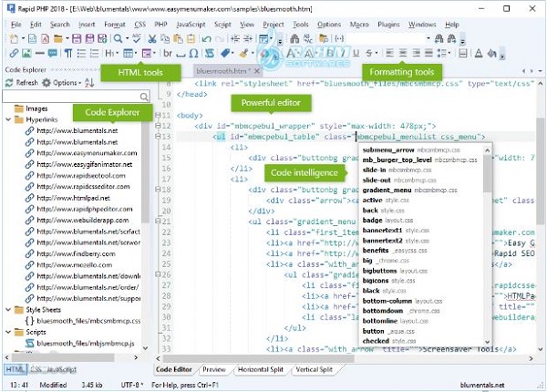
Task: Open the search text combo box dropdown
Action: [x=428, y=38]
